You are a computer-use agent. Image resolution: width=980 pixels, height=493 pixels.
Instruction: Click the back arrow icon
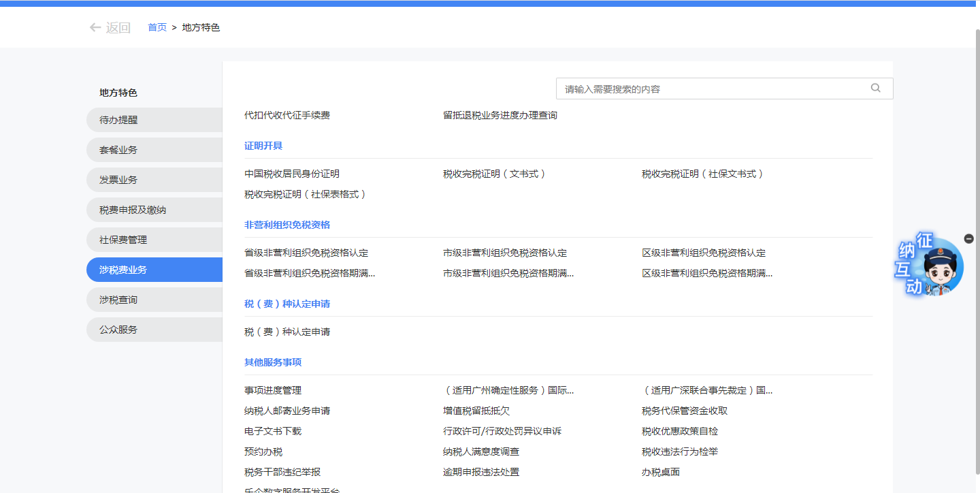pyautogui.click(x=95, y=28)
